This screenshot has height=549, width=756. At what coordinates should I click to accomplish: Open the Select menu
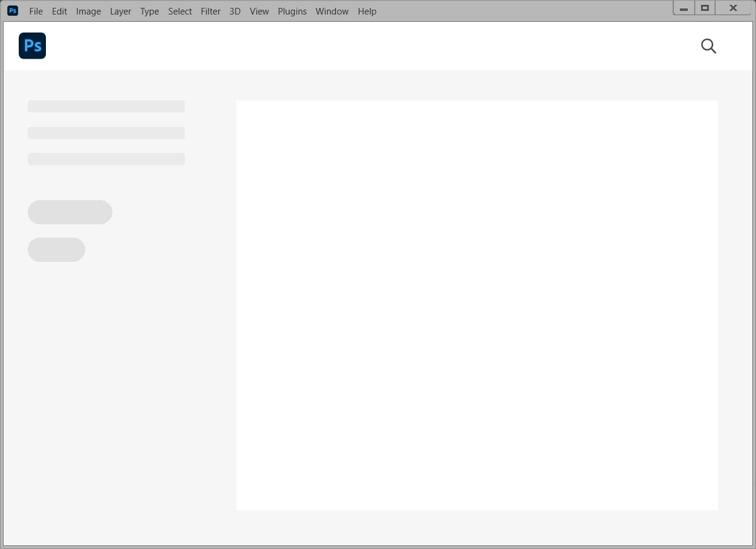tap(180, 11)
